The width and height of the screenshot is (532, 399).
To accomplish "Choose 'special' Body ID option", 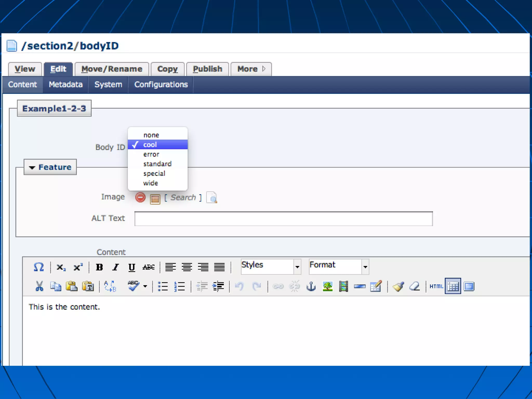I will pyautogui.click(x=158, y=174).
